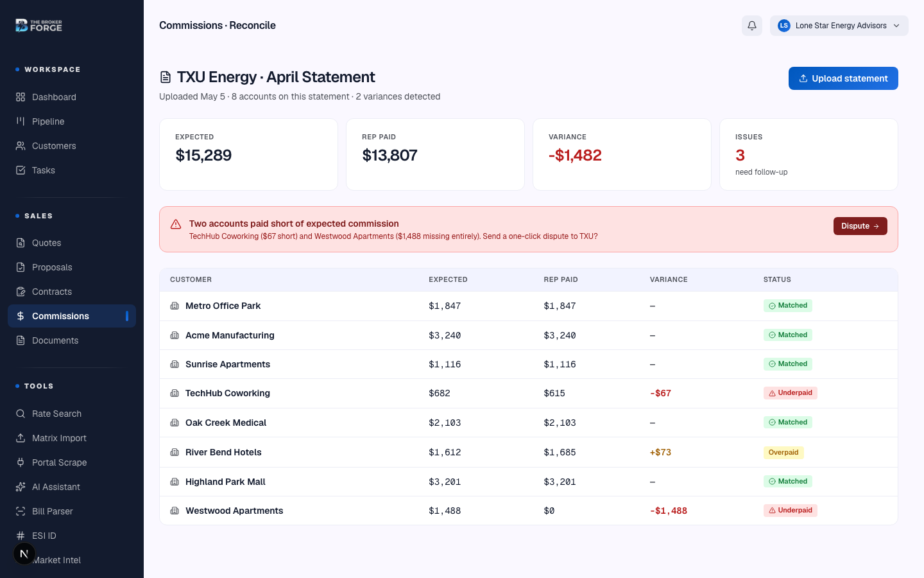Open Matrix Import in Tools section
The height and width of the screenshot is (578, 924).
(x=72, y=438)
